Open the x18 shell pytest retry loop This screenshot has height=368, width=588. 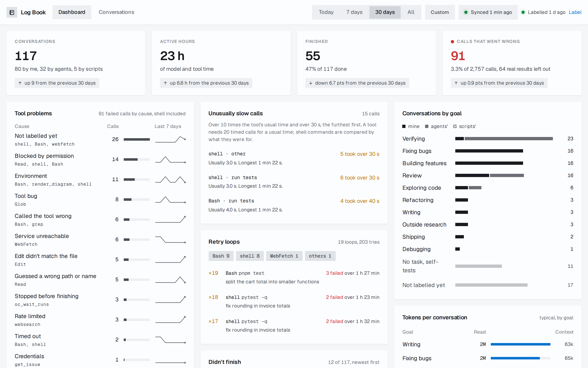point(294,301)
